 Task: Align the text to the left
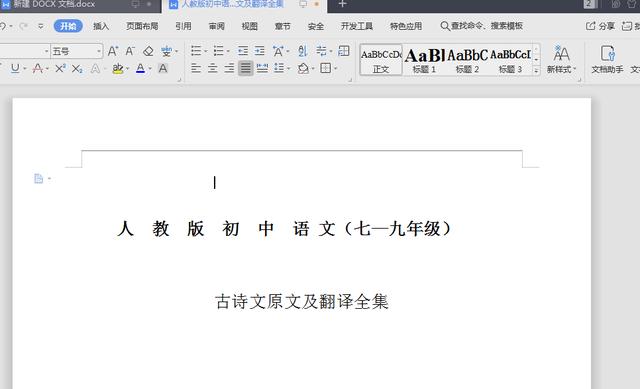[196, 68]
